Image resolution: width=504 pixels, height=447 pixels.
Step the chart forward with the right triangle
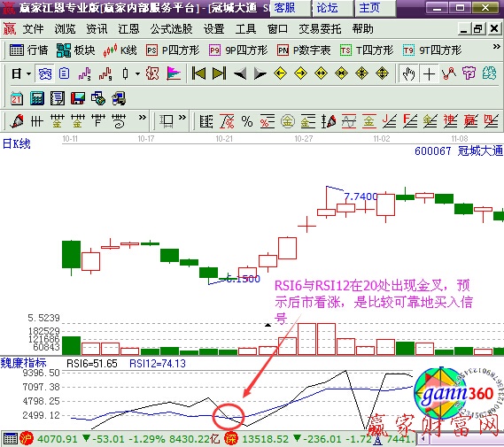(260, 73)
